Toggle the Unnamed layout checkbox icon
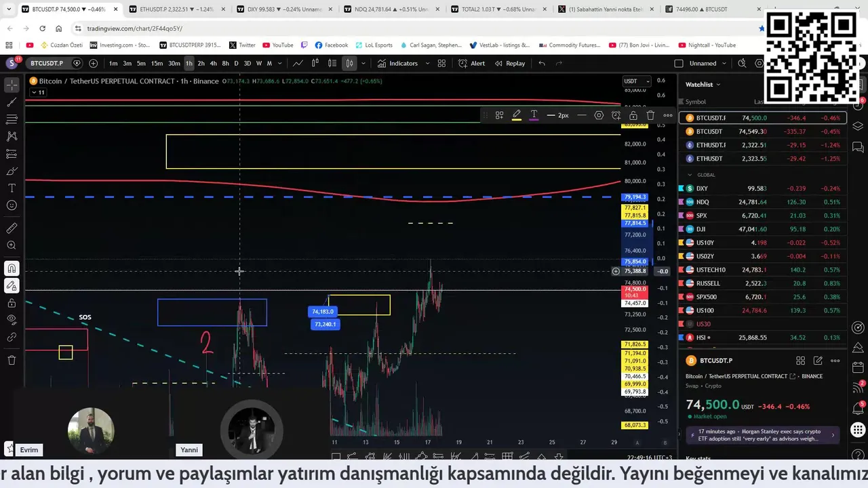 (679, 63)
